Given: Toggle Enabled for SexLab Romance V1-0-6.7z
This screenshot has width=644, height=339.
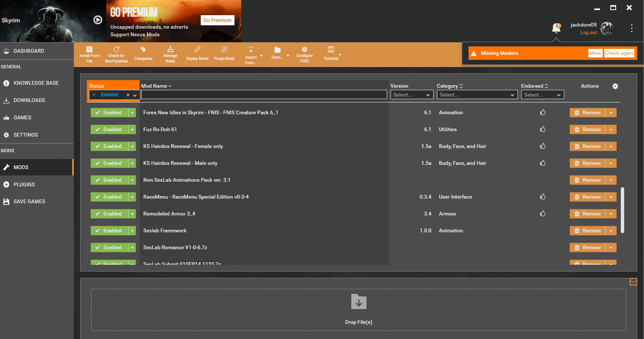Looking at the screenshot, I should pos(110,248).
